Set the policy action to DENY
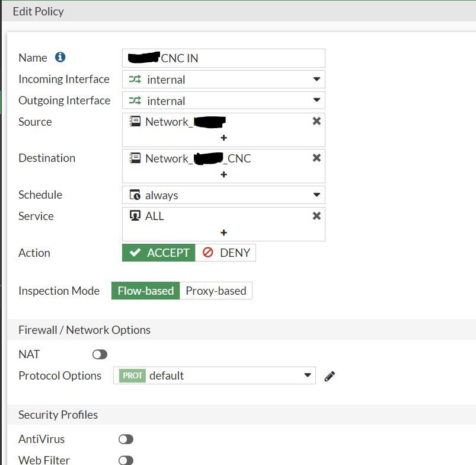Screen dimensions: 476x465 tap(226, 253)
